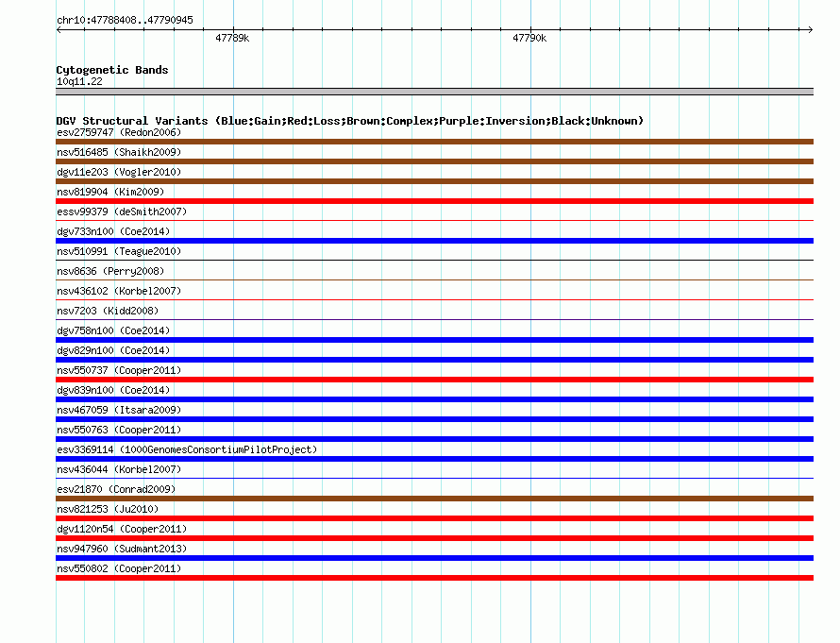This screenshot has height=643, width=840.
Task: Select dgv733n100 (Coe2014) label
Action: [x=113, y=231]
